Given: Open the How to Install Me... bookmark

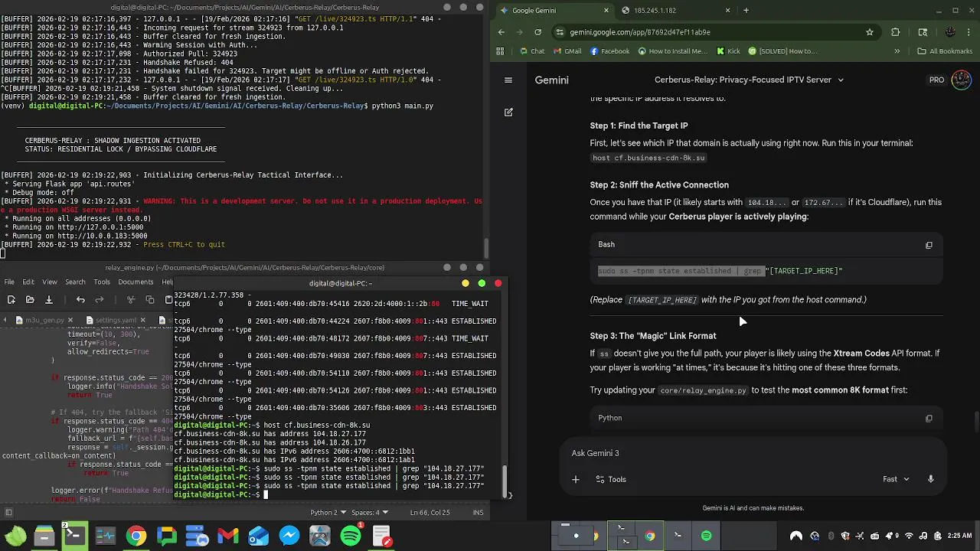Looking at the screenshot, I should (x=672, y=51).
